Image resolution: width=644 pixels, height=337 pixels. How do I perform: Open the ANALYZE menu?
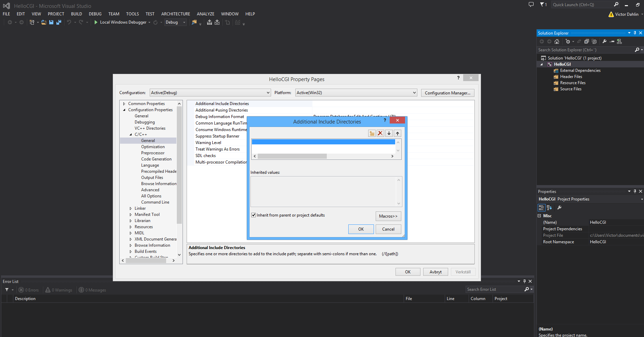tap(205, 14)
